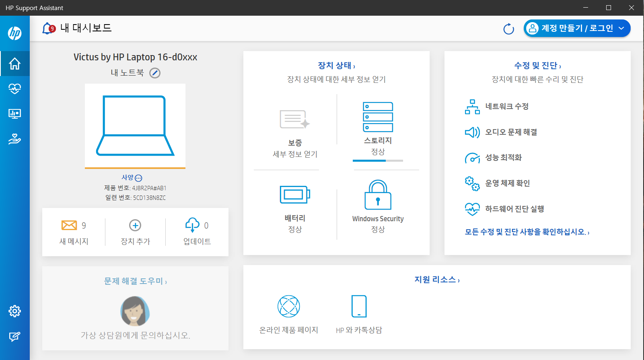Open the HP 와 카톡상담 phone icon

[x=359, y=307]
